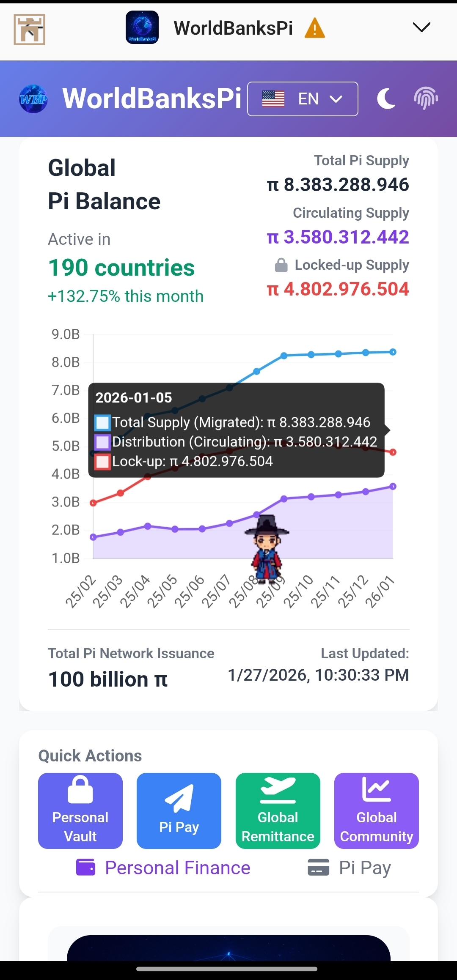Screen dimensions: 457x980
Task: Open Global Remittance airplane action
Action: click(278, 810)
